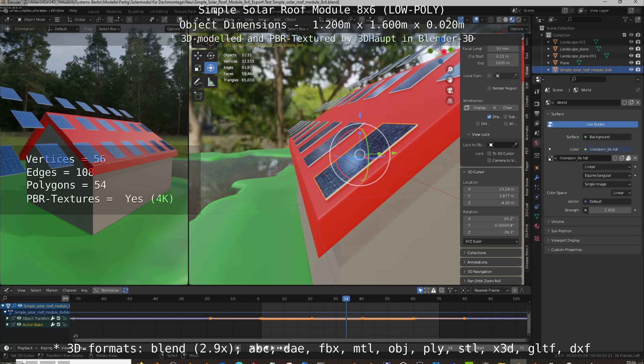Switch to the Sculpting workspace tab
Viewport: 644px width, 364px height.
coord(135,12)
